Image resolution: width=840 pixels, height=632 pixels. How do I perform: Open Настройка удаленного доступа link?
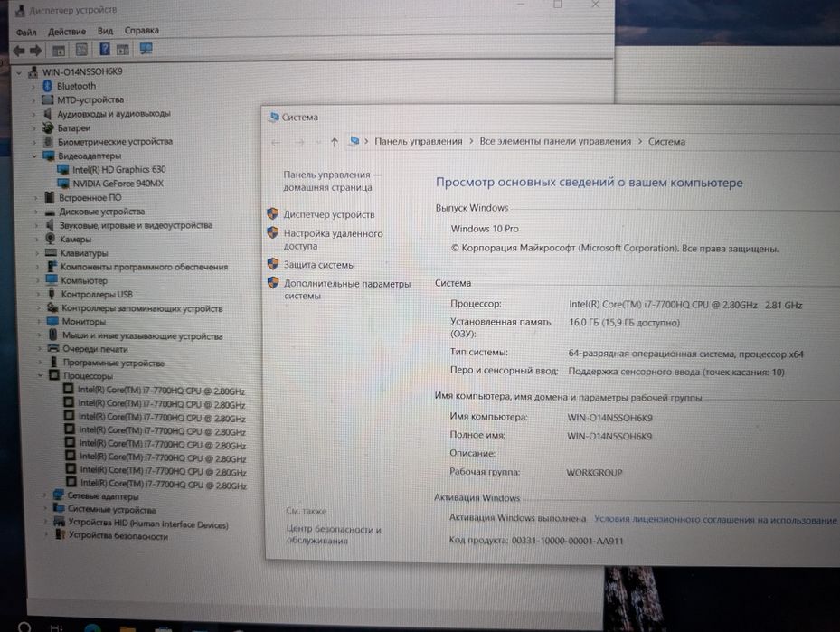[x=333, y=240]
